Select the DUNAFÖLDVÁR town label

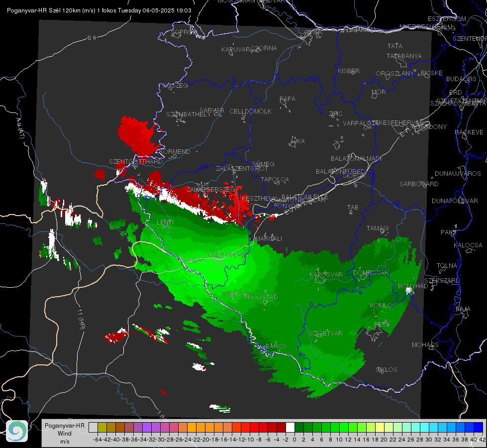[x=455, y=201]
